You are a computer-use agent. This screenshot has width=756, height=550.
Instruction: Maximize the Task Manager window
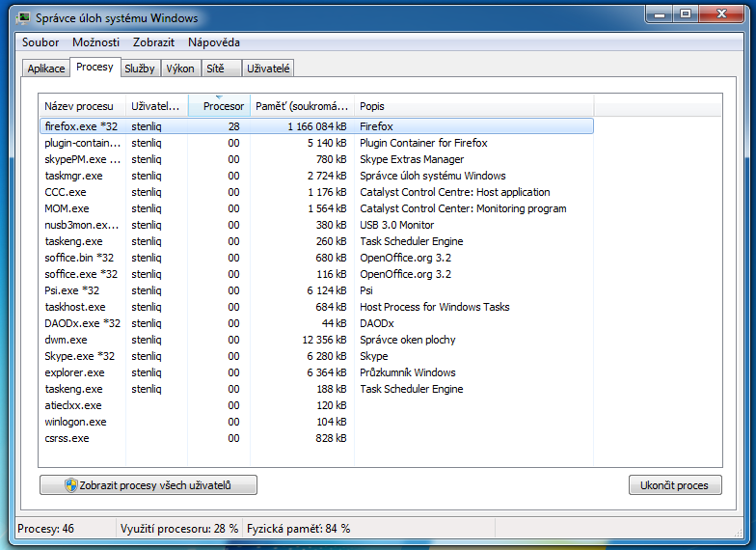pyautogui.click(x=686, y=14)
